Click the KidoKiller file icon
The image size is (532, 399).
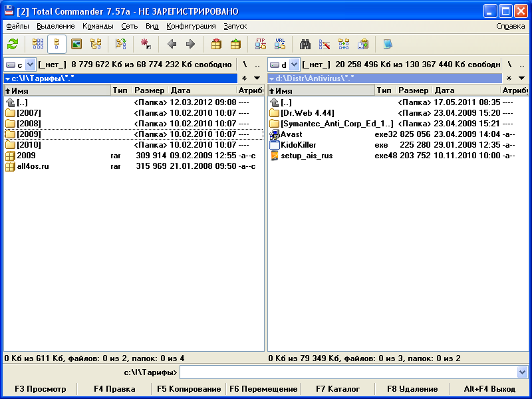pos(274,145)
